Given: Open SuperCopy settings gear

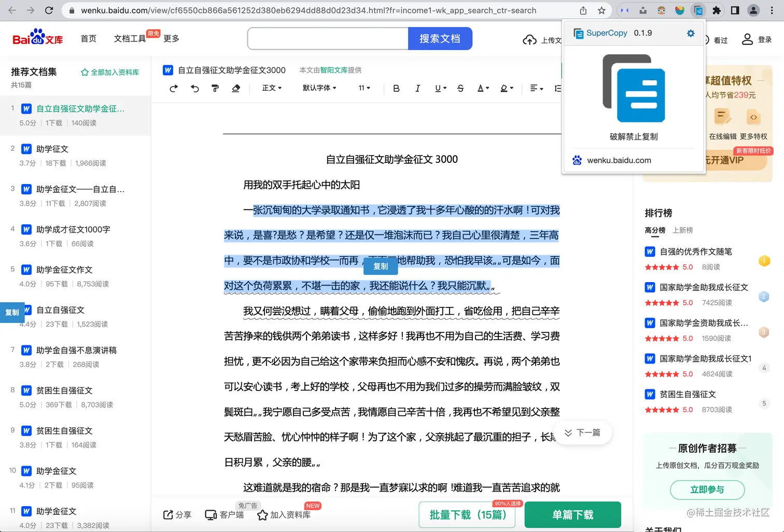Looking at the screenshot, I should [x=691, y=33].
